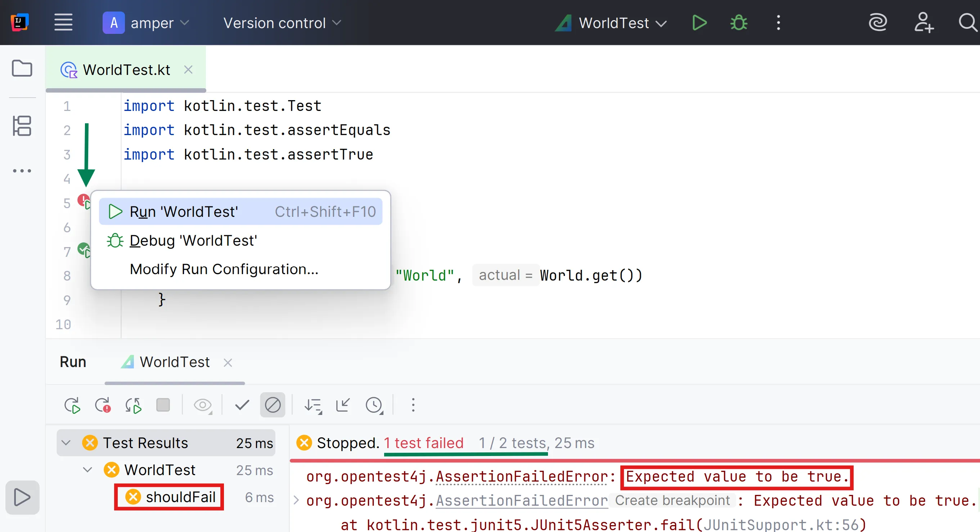Open the Test History clock icon
Viewport: 980px width, 532px height.
pyautogui.click(x=374, y=405)
